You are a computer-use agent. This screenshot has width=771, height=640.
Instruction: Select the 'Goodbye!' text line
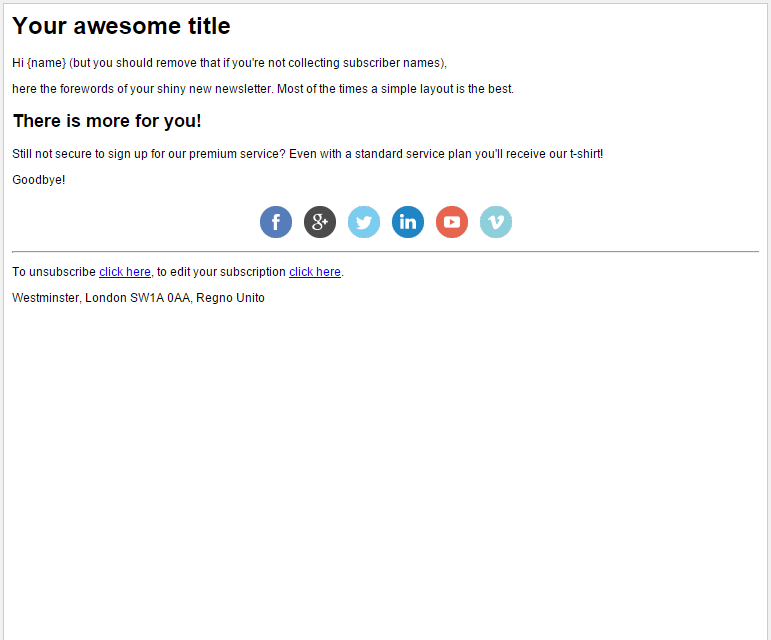[x=39, y=180]
